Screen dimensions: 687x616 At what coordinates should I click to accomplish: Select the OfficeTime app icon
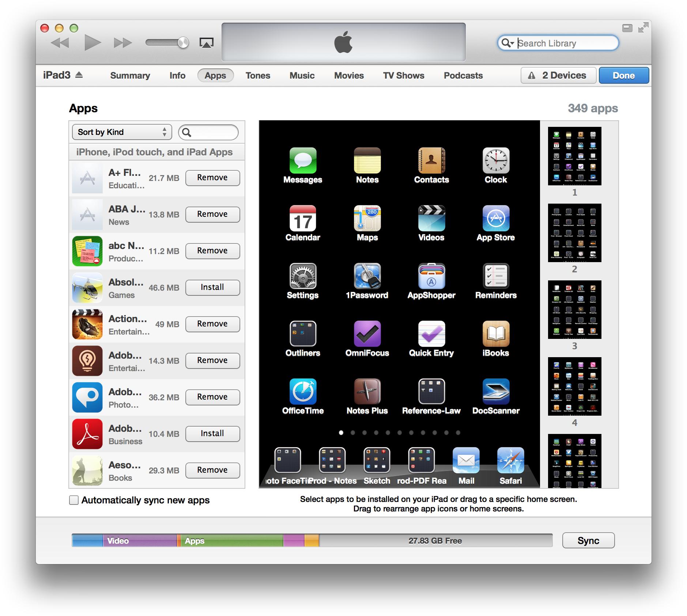point(303,392)
